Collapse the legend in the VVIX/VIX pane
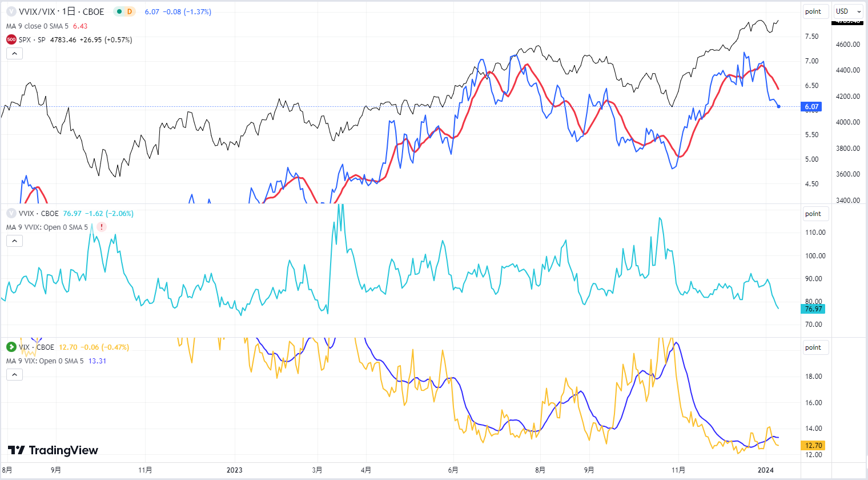Viewport: 868px width, 480px height. (x=14, y=54)
